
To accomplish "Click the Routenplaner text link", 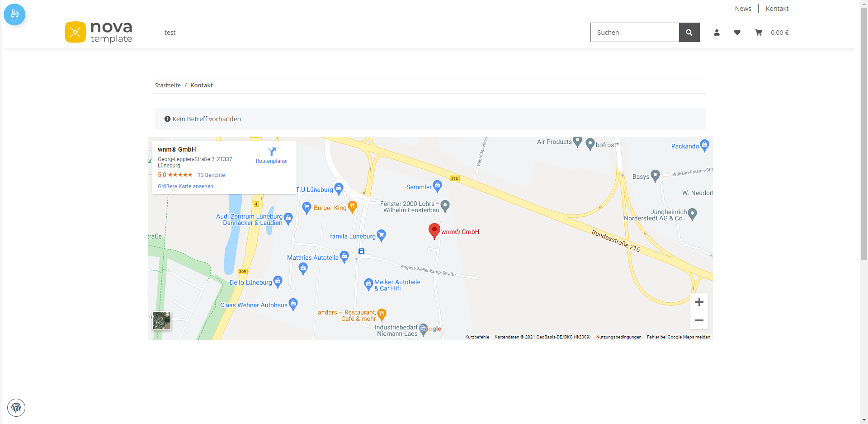I will pos(272,161).
